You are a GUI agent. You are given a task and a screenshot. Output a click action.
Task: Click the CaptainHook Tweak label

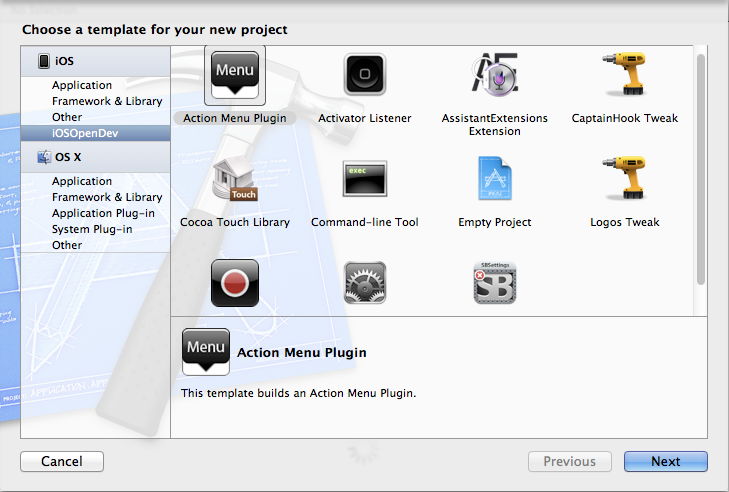[624, 118]
